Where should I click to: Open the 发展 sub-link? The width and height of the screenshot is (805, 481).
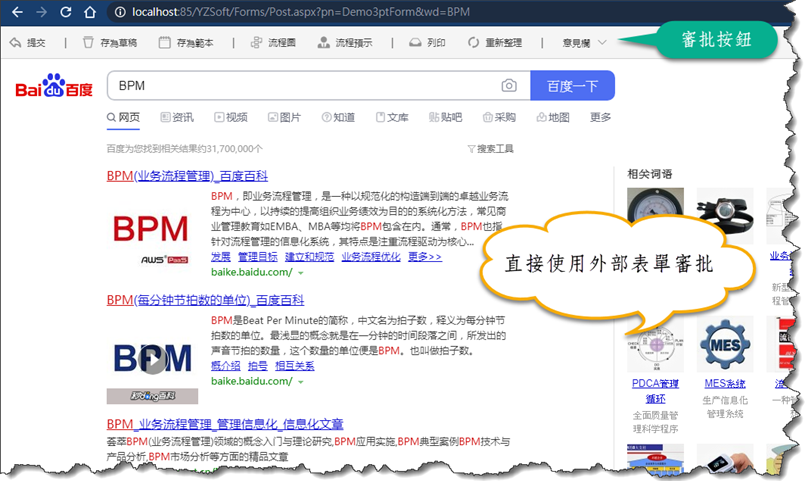point(221,257)
